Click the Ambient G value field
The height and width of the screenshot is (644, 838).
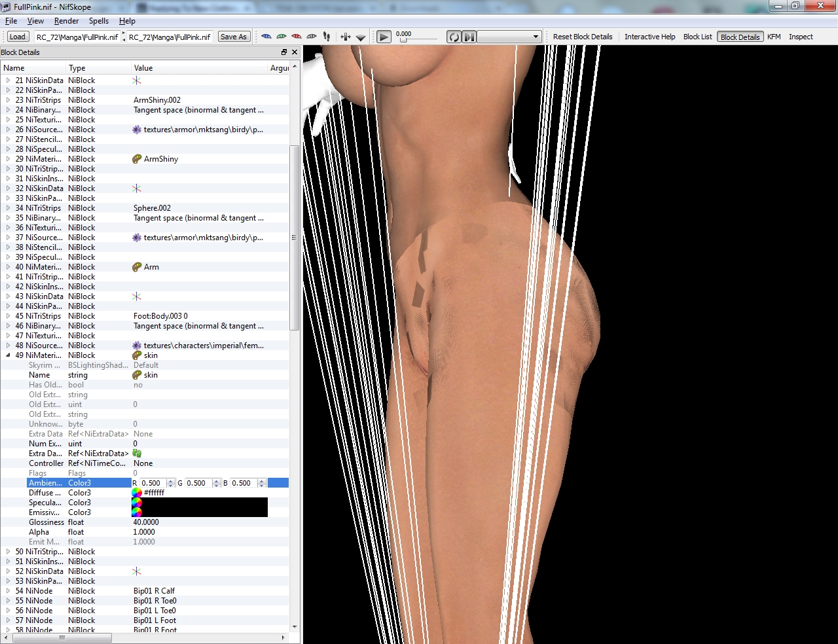[198, 483]
